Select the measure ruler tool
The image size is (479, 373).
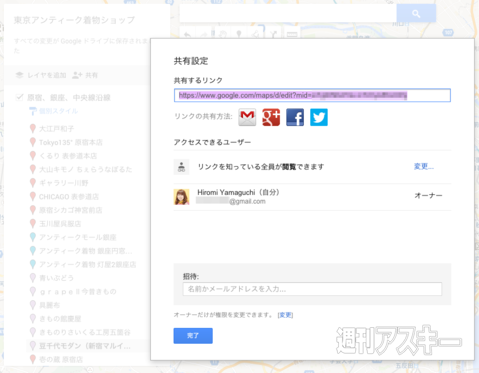(x=292, y=34)
